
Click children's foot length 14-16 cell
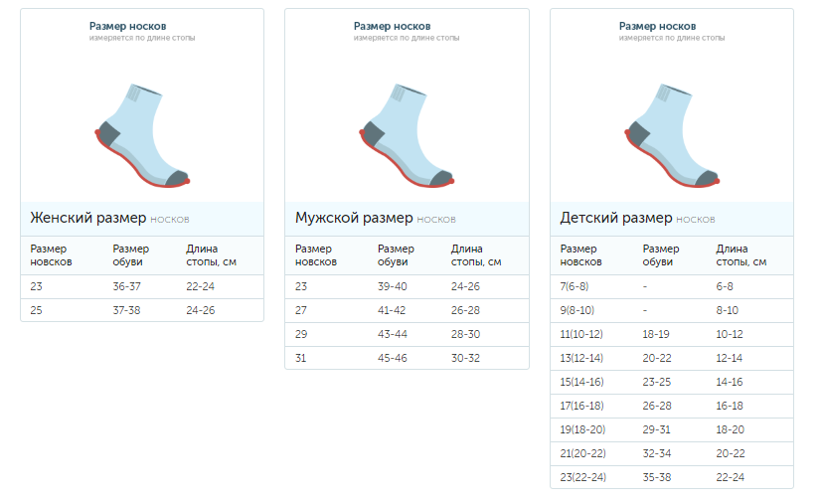click(x=730, y=382)
